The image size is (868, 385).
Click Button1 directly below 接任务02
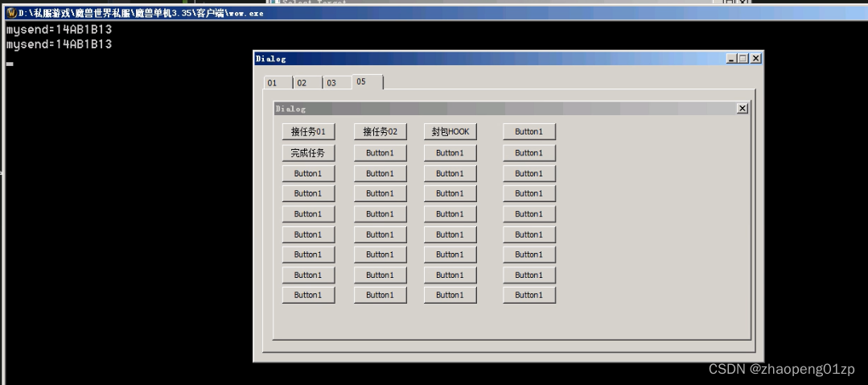pos(381,153)
